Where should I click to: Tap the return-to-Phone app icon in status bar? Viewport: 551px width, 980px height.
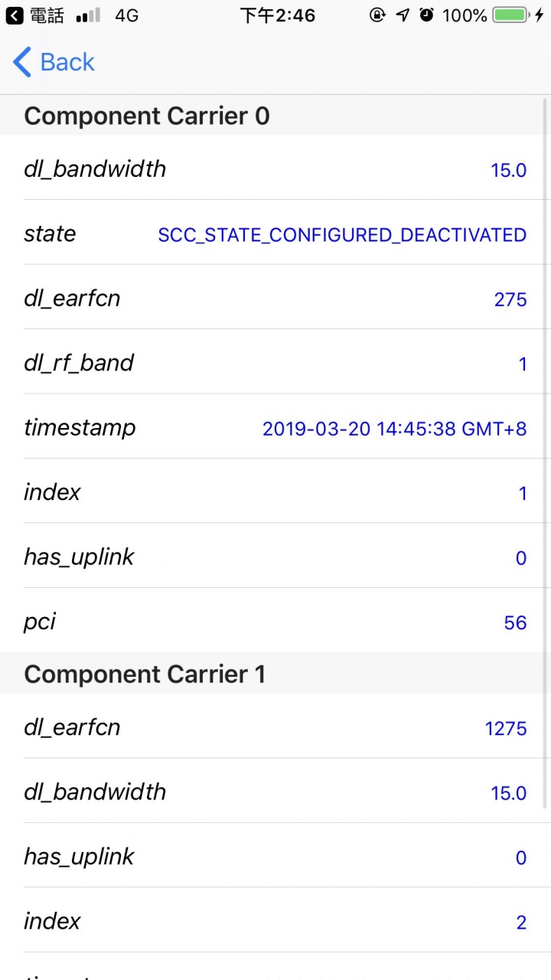pyautogui.click(x=15, y=15)
